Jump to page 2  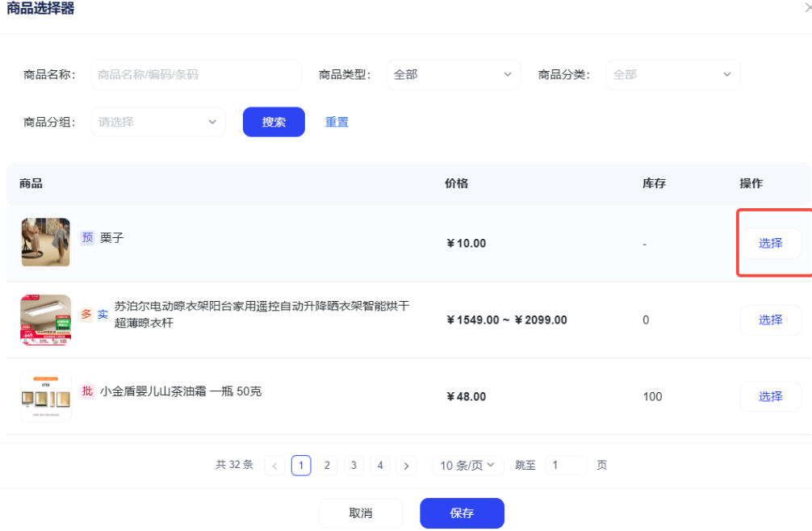click(327, 466)
